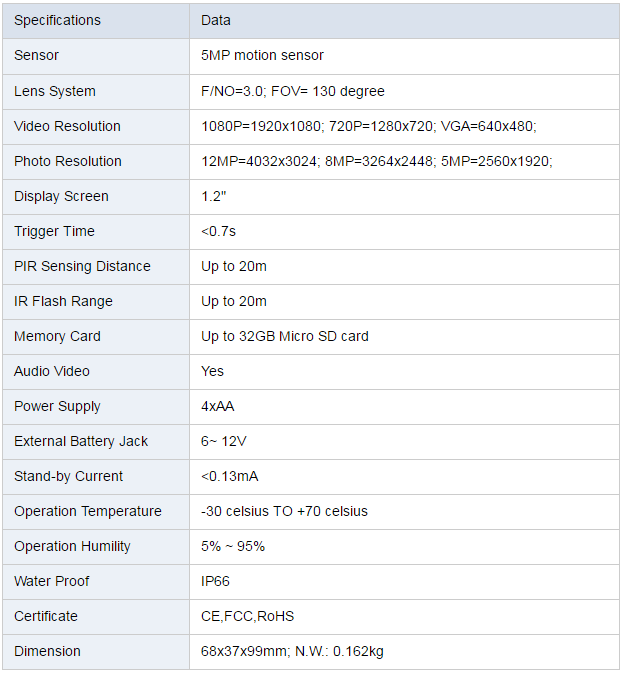This screenshot has width=626, height=675.
Task: Click the 5MP motion sensor value
Action: coord(262,56)
